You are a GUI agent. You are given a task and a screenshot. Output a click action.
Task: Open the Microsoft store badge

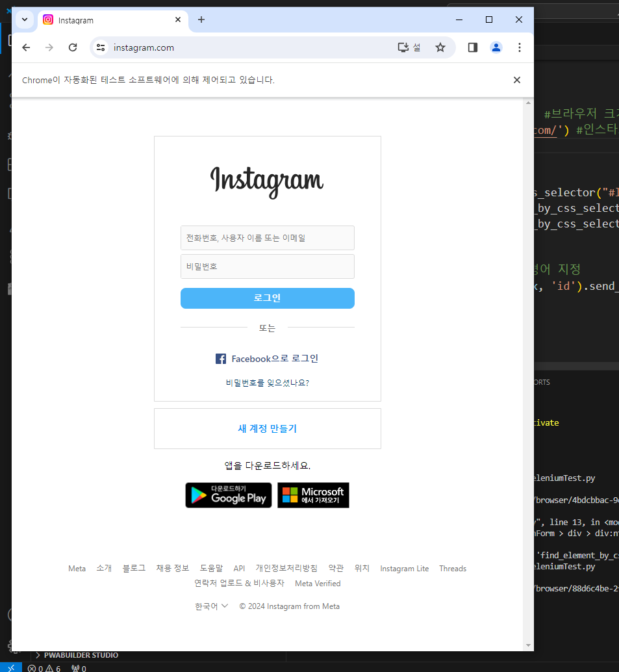[313, 495]
